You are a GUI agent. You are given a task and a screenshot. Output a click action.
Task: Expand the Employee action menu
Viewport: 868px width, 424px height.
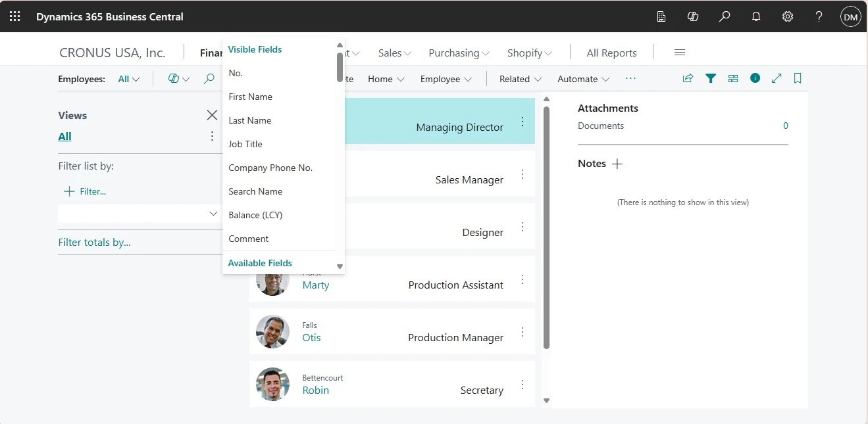click(x=446, y=79)
